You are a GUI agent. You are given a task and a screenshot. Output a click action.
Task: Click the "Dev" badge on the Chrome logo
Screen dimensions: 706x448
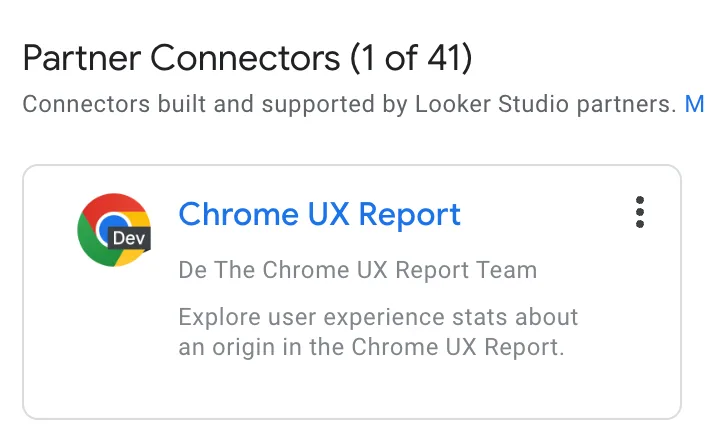click(129, 239)
